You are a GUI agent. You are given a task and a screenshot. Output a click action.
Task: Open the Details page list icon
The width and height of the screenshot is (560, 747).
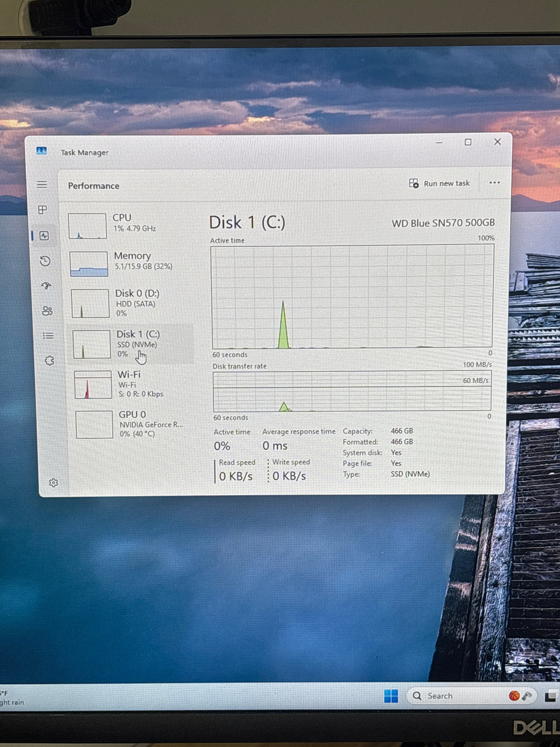pos(49,335)
